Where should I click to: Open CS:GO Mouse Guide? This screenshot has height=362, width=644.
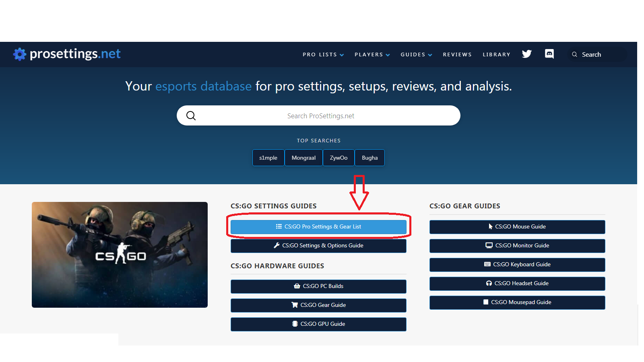[x=517, y=227]
